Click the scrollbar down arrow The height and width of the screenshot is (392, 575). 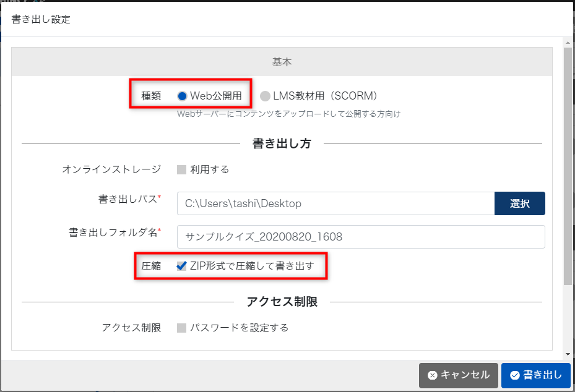568,354
